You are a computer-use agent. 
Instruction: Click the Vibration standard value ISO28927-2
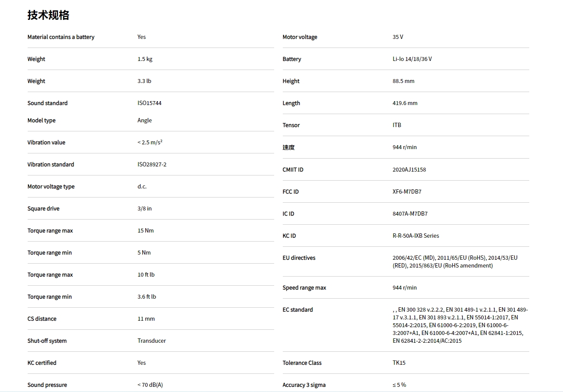click(152, 164)
